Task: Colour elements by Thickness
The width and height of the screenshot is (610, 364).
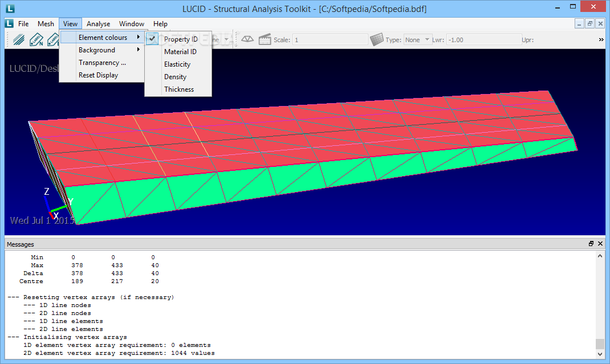Action: (x=178, y=89)
